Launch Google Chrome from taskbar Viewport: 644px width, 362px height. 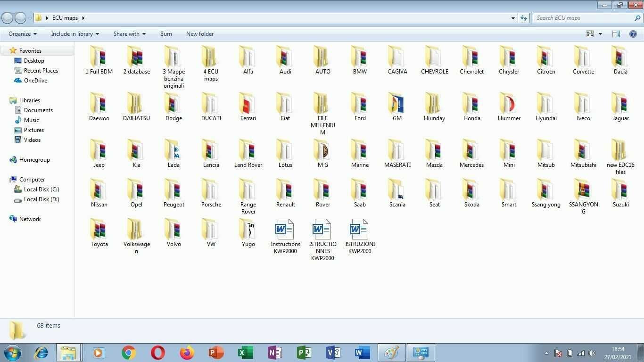click(x=128, y=353)
